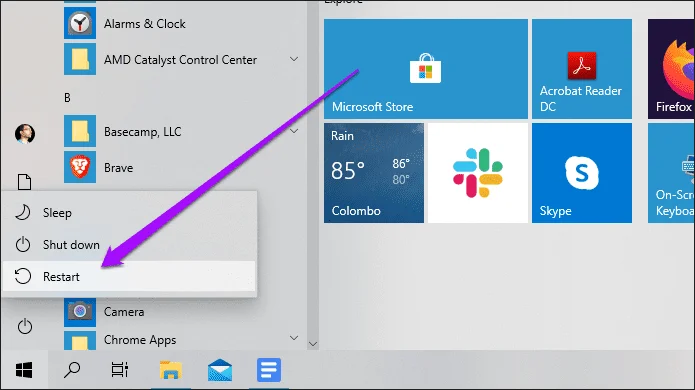695x390 pixels.
Task: Open the Microsoft Store tile
Action: 426,69
